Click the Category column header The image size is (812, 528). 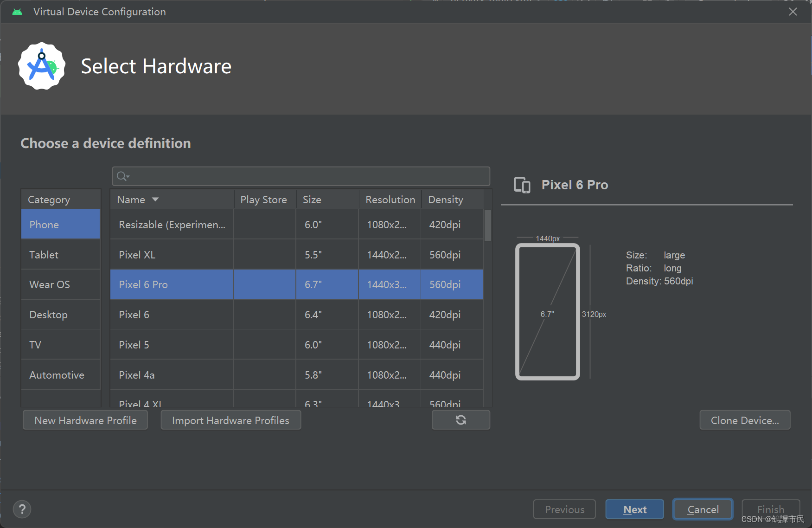[61, 200]
